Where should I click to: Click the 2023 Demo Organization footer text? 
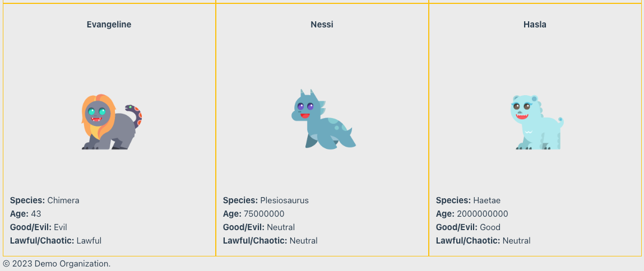tap(57, 264)
